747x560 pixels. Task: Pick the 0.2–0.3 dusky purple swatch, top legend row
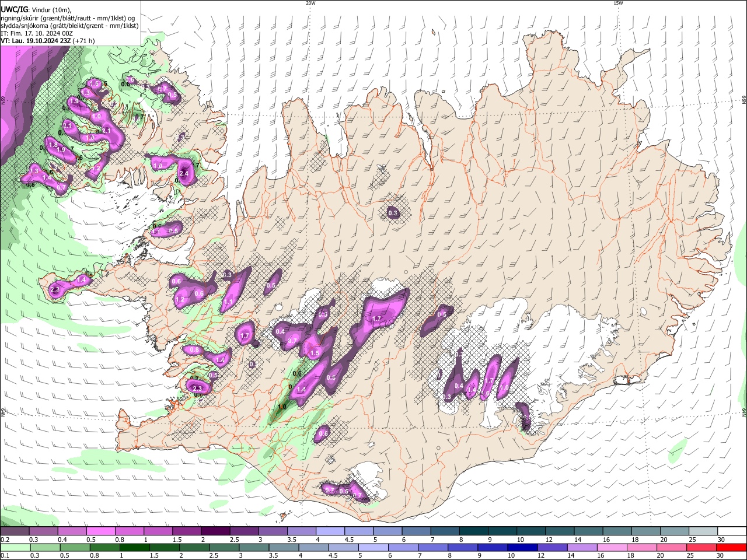coord(14,531)
